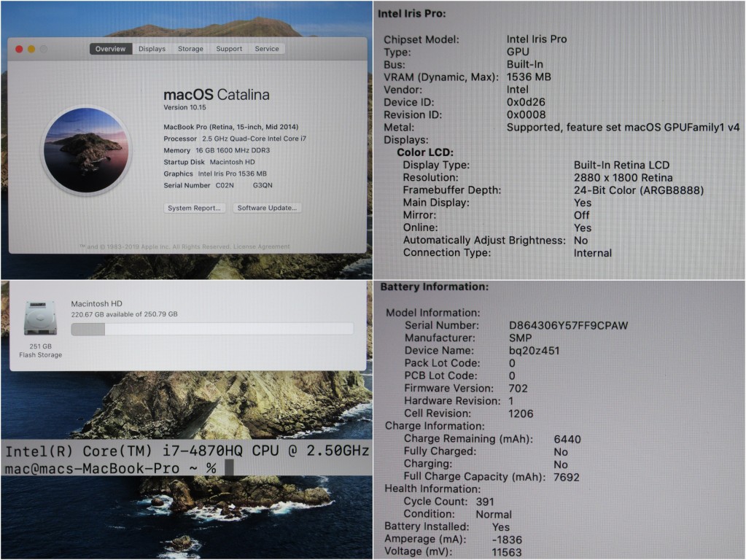Click MacBook Pro (Retina, 15-inch, Mid 2014)
Viewport: 746px width, 560px height.
230,127
